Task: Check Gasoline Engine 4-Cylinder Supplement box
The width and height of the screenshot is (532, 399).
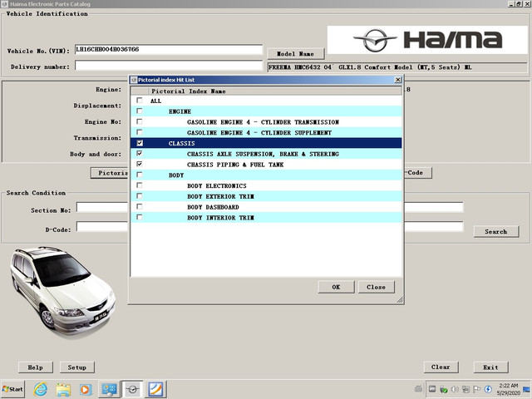Action: click(139, 132)
